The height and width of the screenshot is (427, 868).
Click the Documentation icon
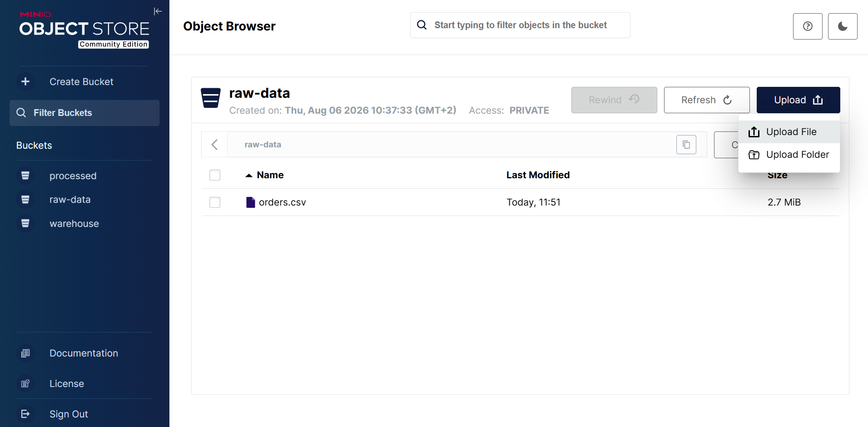coord(25,353)
